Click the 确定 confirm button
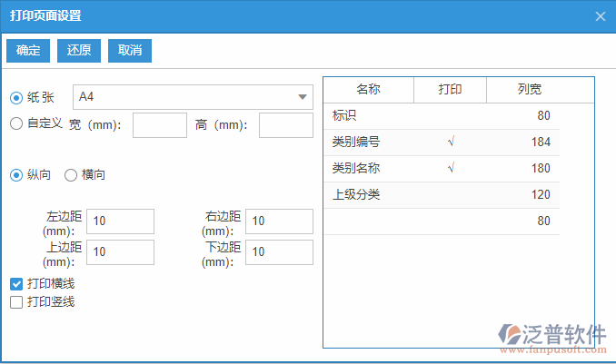Screen dimensions: 616x364 click(x=28, y=51)
